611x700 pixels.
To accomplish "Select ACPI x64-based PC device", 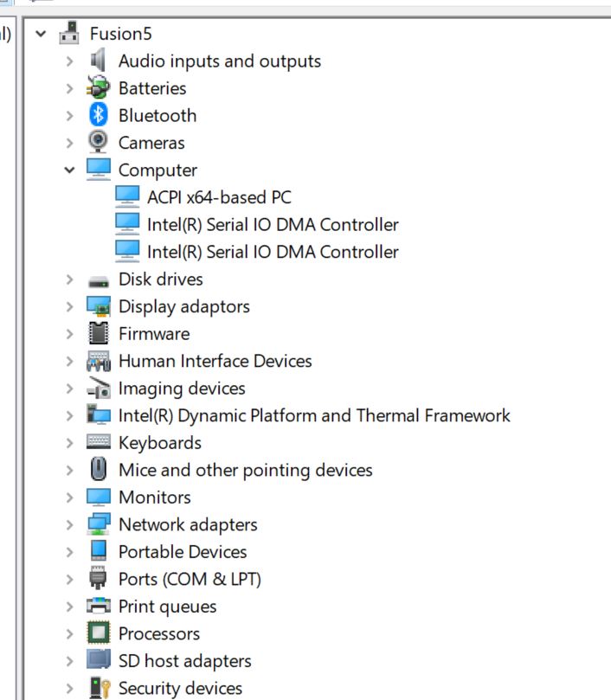I will 219,197.
